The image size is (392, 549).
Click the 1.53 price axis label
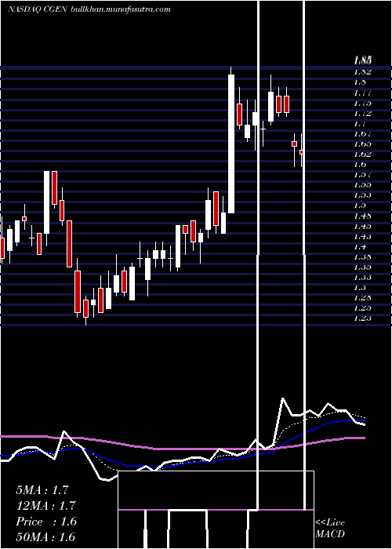tap(362, 195)
